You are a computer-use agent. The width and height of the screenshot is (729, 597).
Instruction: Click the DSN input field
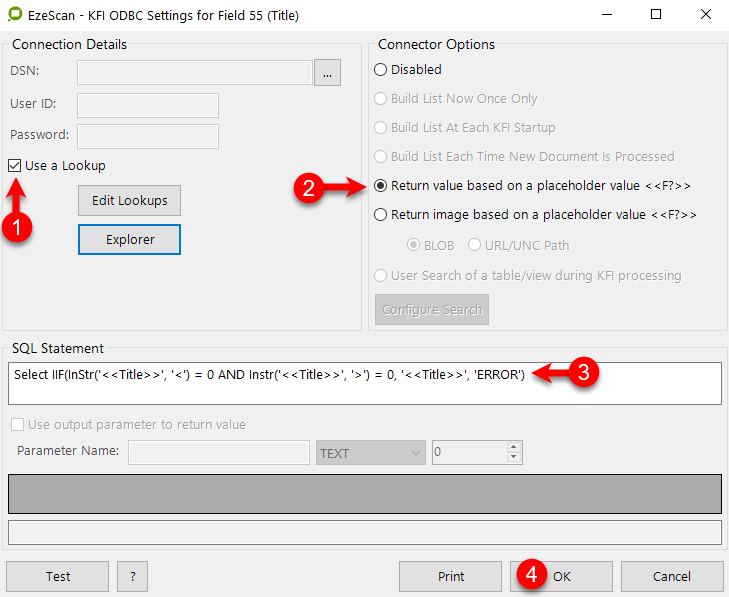[195, 72]
